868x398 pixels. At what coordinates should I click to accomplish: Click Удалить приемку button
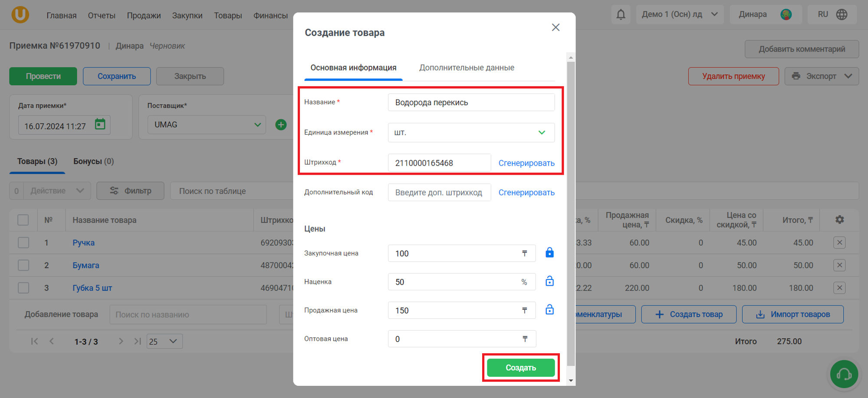[x=733, y=76]
